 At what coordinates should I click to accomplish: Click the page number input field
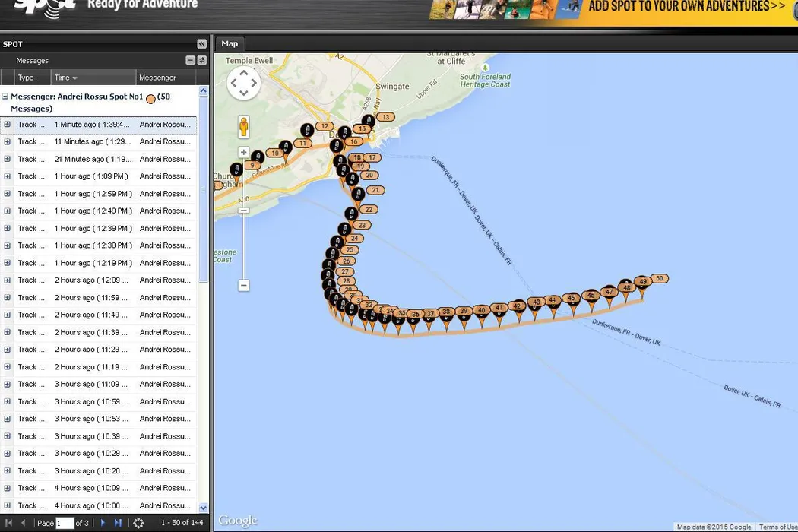(65, 523)
